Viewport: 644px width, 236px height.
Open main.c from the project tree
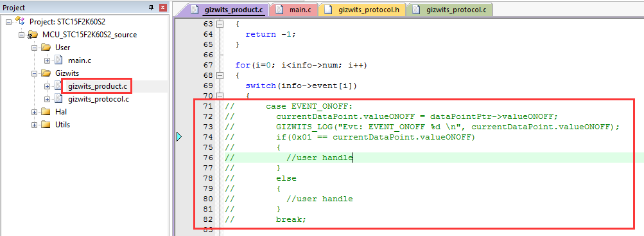pos(80,60)
